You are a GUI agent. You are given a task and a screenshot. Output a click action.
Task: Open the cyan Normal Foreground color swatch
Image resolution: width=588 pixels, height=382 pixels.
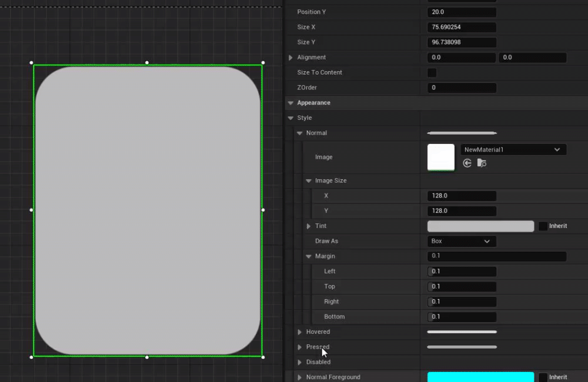pyautogui.click(x=480, y=377)
